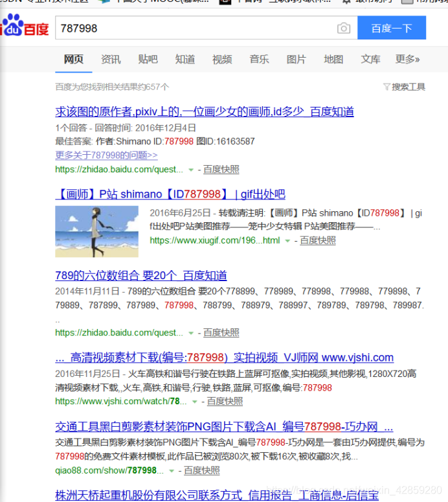Open the xiugif.com/196...html URL
448x502 pixels.
click(x=215, y=240)
